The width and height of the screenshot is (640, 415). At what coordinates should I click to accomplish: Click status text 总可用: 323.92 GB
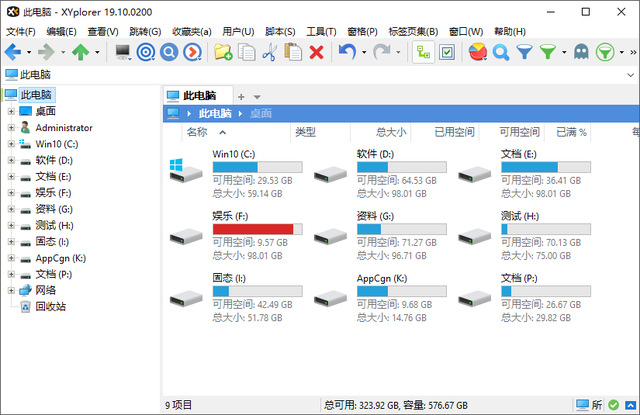pos(361,405)
